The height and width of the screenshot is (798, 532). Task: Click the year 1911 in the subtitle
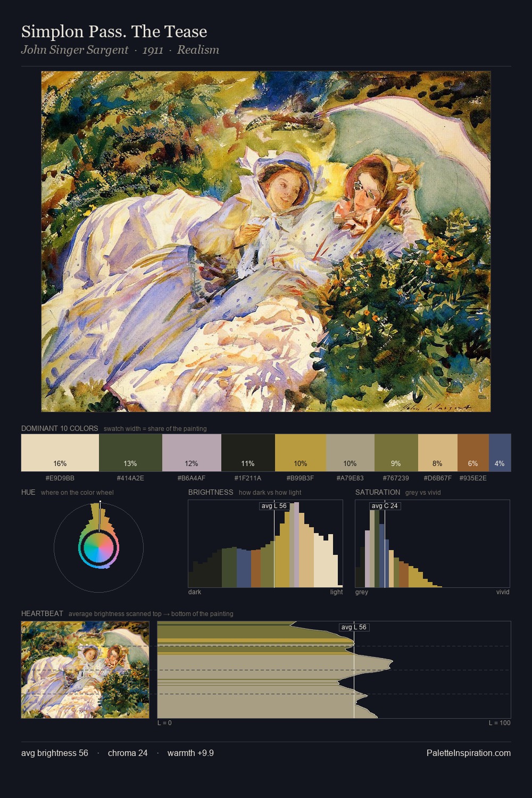(x=153, y=50)
